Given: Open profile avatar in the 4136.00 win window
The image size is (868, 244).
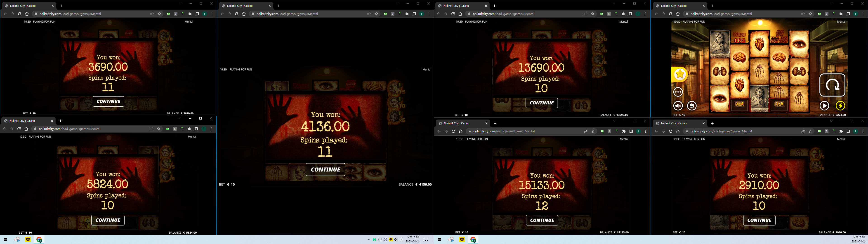Looking at the screenshot, I should coord(422,14).
